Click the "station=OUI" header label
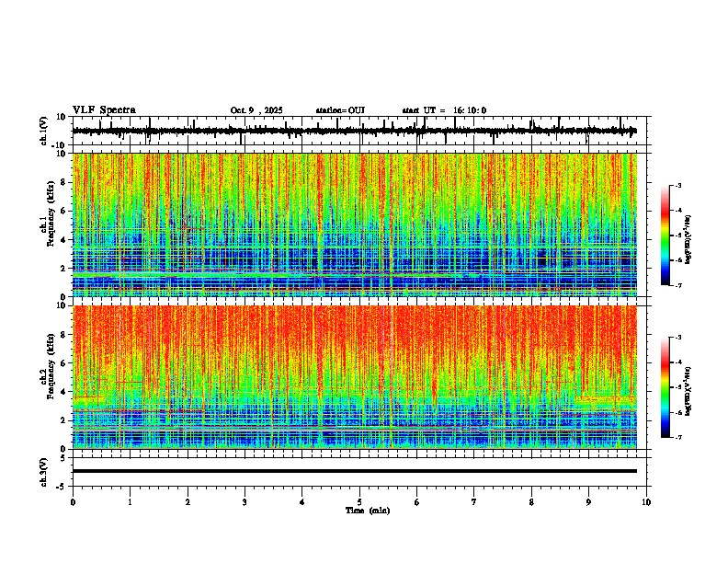Image resolution: width=728 pixels, height=563 pixels. (x=340, y=110)
